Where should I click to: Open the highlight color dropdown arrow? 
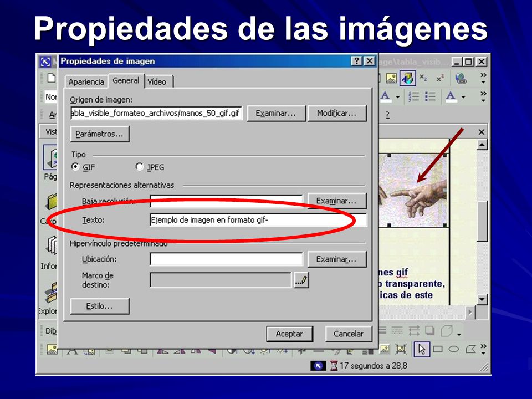tap(398, 98)
